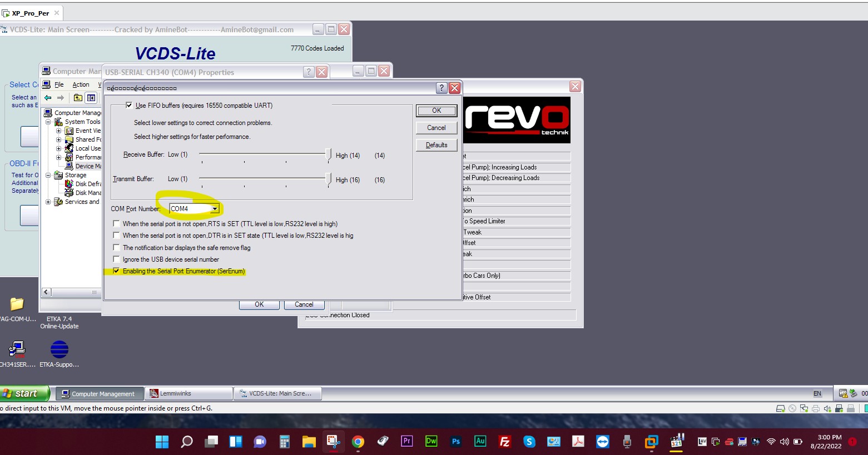Switch to Lemmiwinks in XP taskbar
Image resolution: width=868 pixels, height=455 pixels.
coord(189,393)
